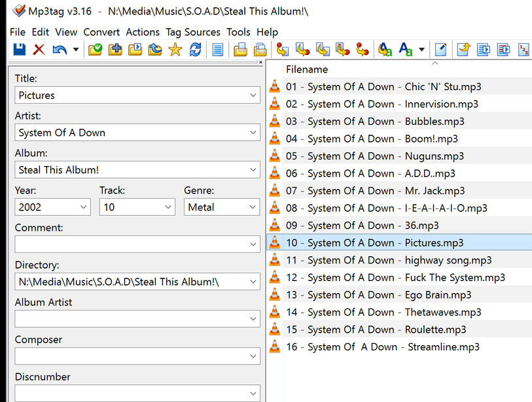Open the Tag Sources menu
532x402 pixels.
click(x=193, y=32)
